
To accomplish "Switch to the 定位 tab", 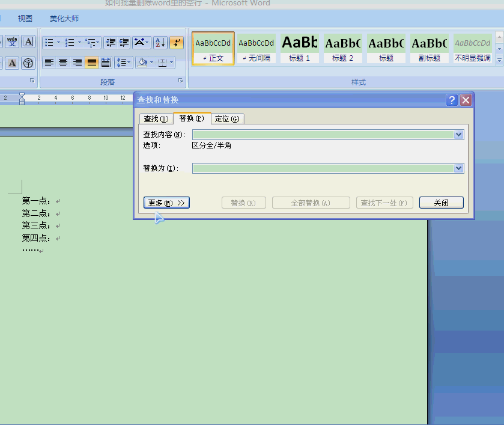I will click(x=227, y=119).
